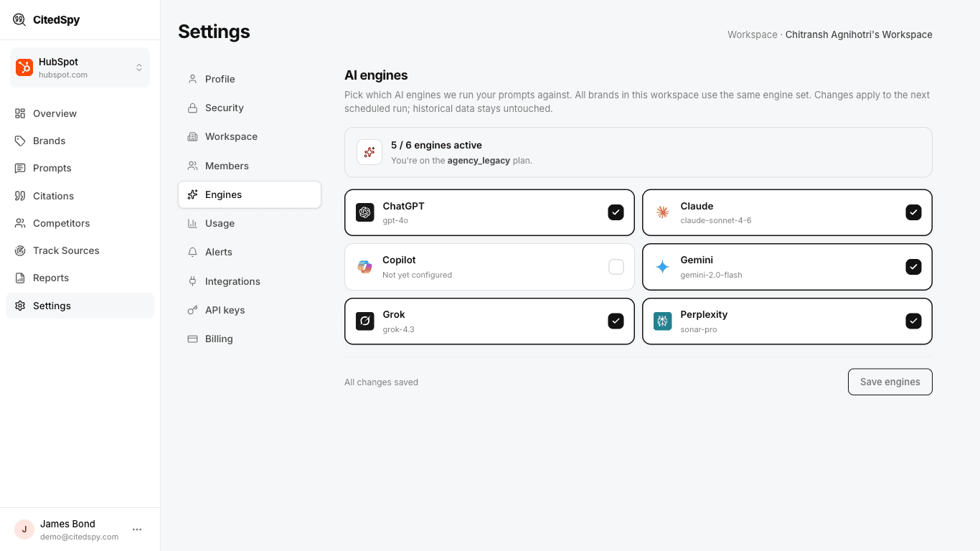Viewport: 980px width, 551px height.
Task: Open the user account options menu
Action: tap(137, 529)
